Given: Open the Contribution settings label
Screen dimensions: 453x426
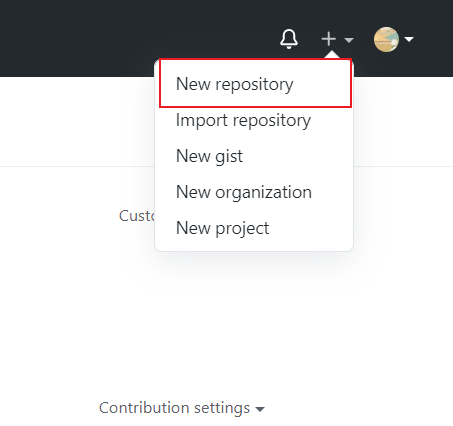Looking at the screenshot, I should pyautogui.click(x=174, y=408).
